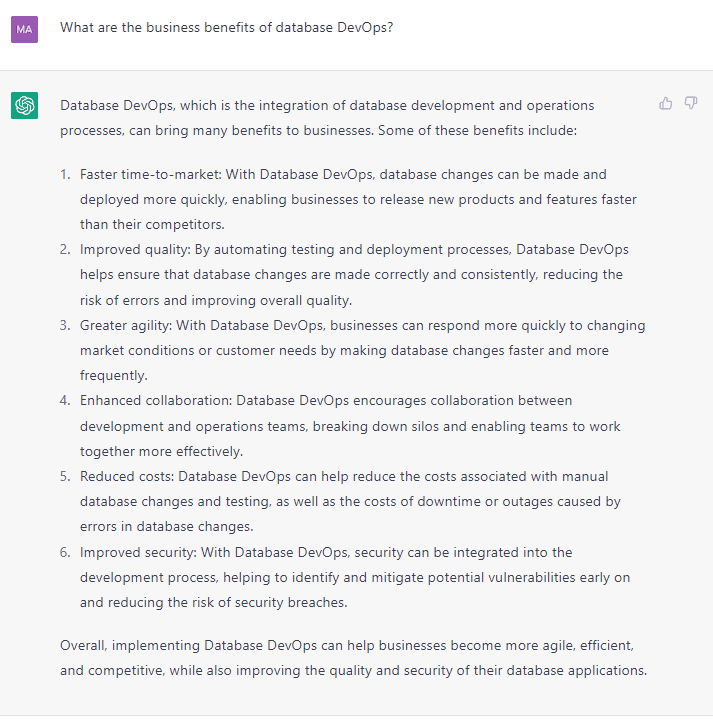Viewport: 713px width, 726px height.
Task: Click the user question about database DevOps
Action: coord(226,28)
